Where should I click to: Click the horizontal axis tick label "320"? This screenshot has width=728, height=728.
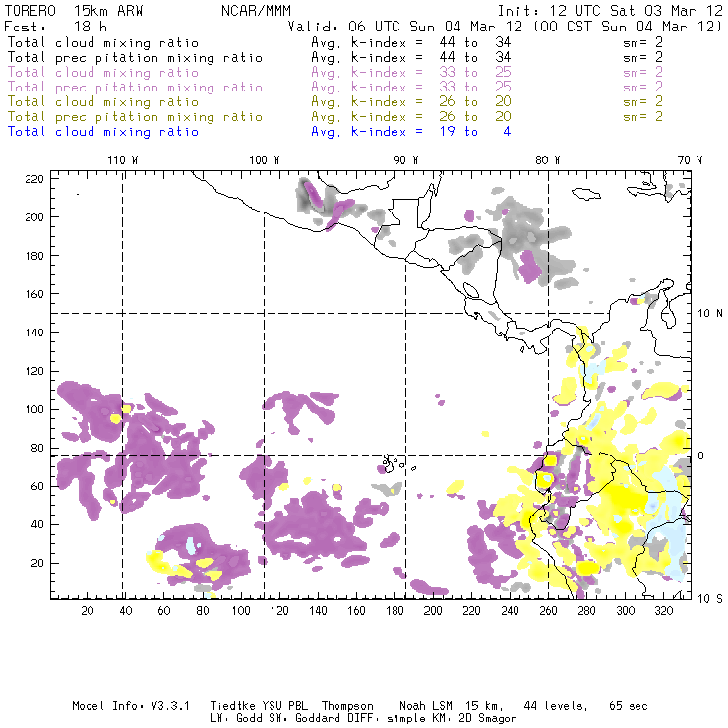pos(663,610)
